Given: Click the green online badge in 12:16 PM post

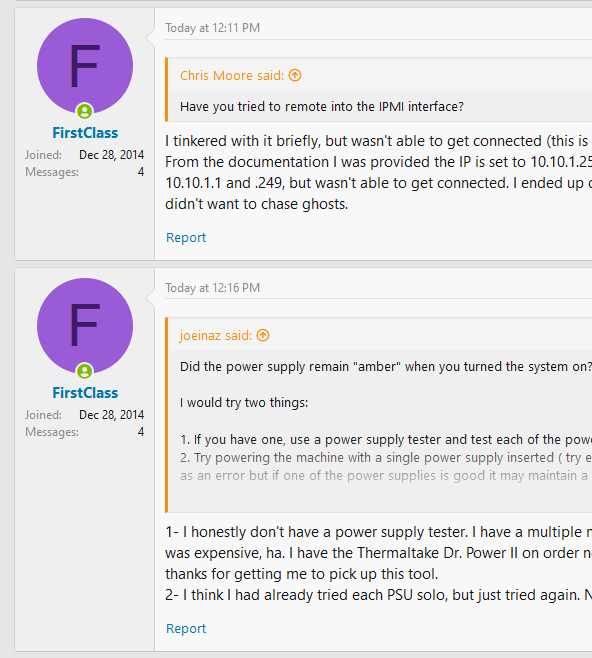Looking at the screenshot, I should [84, 371].
